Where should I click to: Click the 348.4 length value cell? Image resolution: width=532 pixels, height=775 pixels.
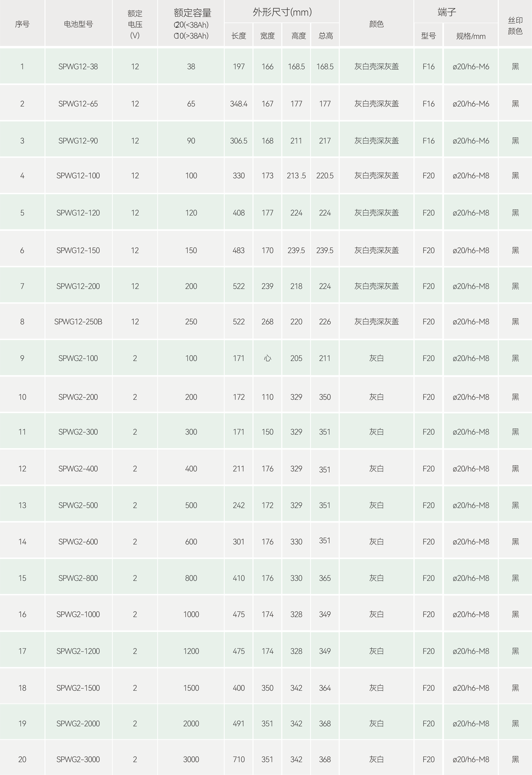[x=239, y=104]
